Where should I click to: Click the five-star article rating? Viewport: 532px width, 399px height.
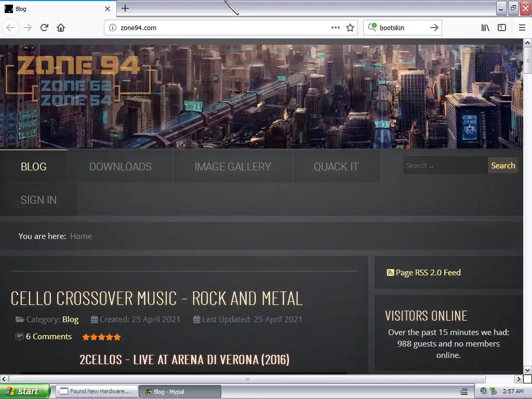pos(101,337)
